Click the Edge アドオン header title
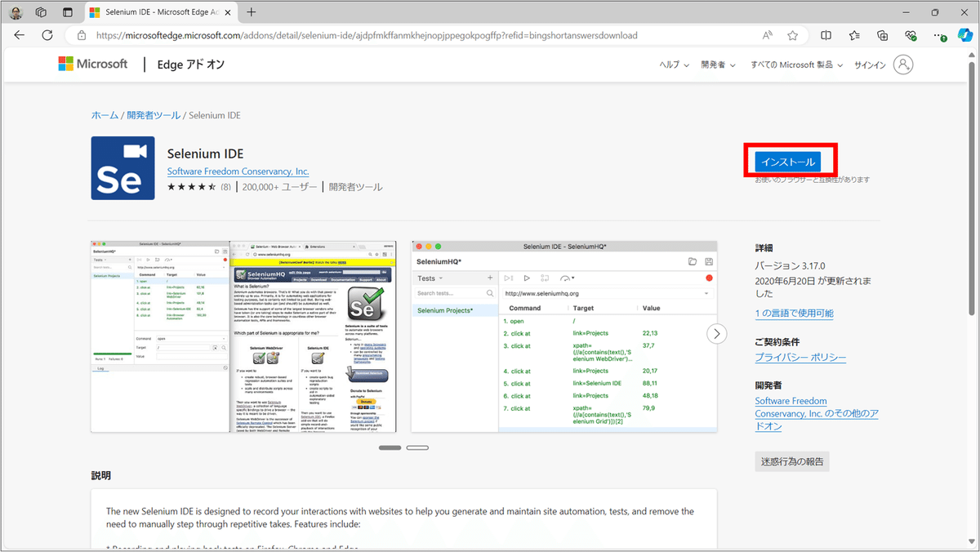The width and height of the screenshot is (980, 552). 191,65
